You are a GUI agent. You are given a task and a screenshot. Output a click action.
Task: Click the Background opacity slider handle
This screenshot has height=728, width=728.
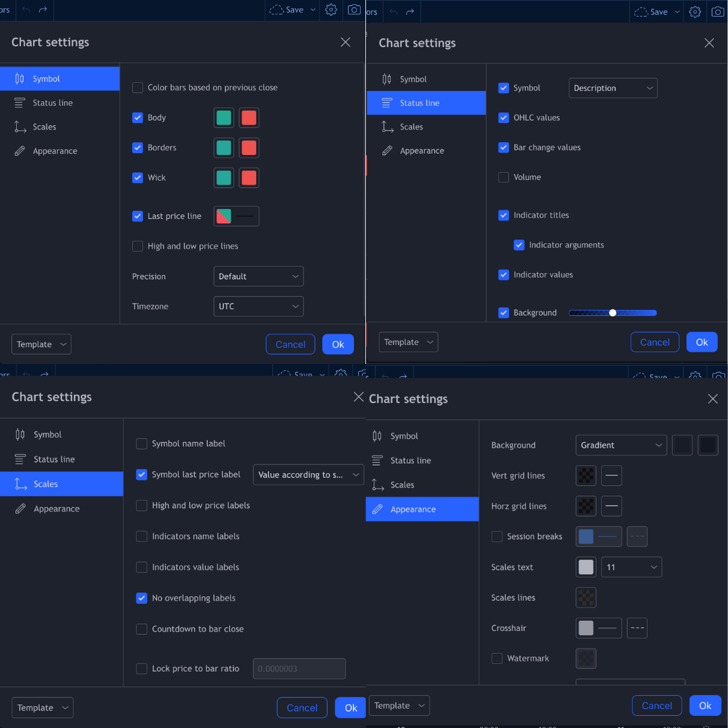coord(612,313)
